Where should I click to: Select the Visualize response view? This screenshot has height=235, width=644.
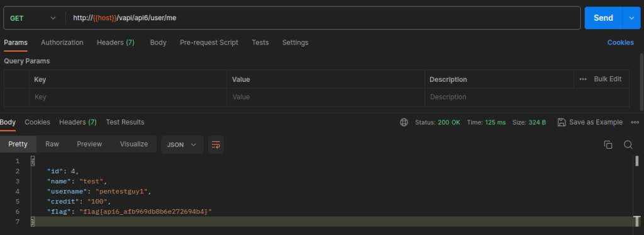click(134, 144)
